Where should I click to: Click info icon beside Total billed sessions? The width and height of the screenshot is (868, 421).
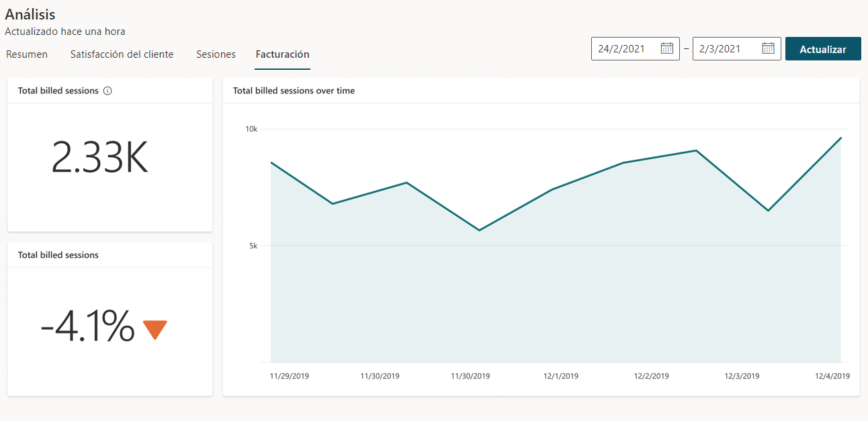tap(107, 91)
